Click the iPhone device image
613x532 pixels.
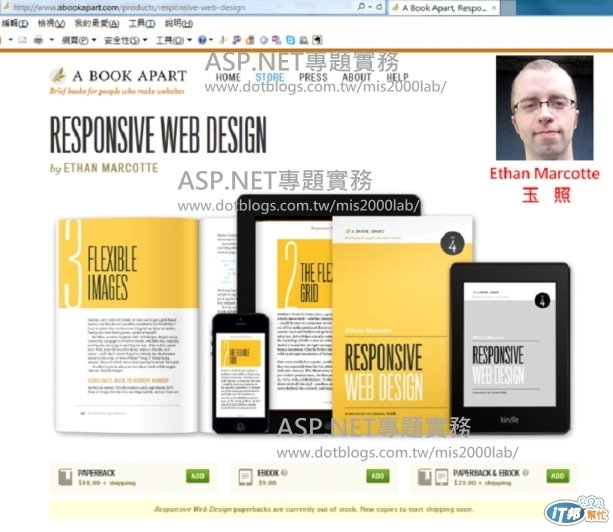240,373
